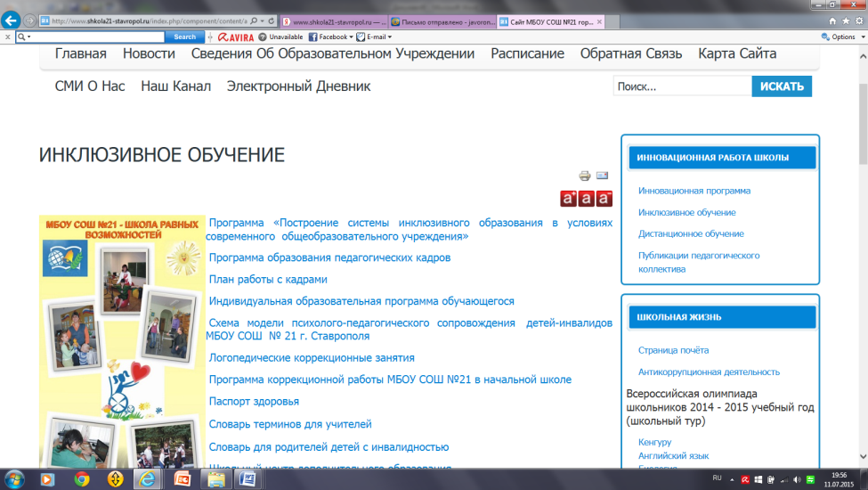
Task: Open Google Chrome from the taskbar
Action: click(82, 478)
